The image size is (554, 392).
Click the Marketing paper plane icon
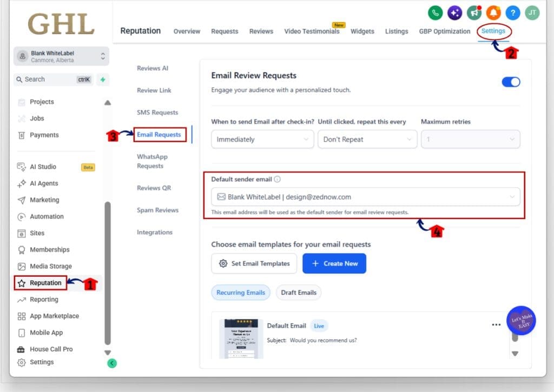22,200
